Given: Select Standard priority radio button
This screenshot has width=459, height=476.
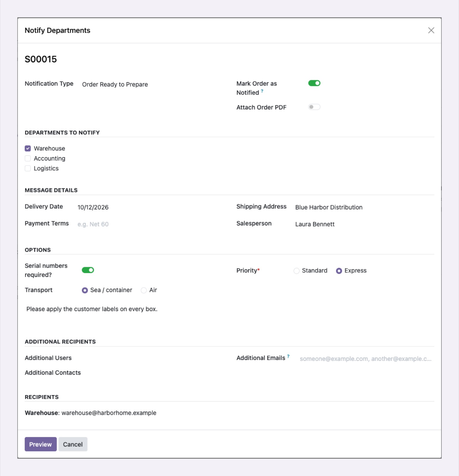Looking at the screenshot, I should point(296,271).
